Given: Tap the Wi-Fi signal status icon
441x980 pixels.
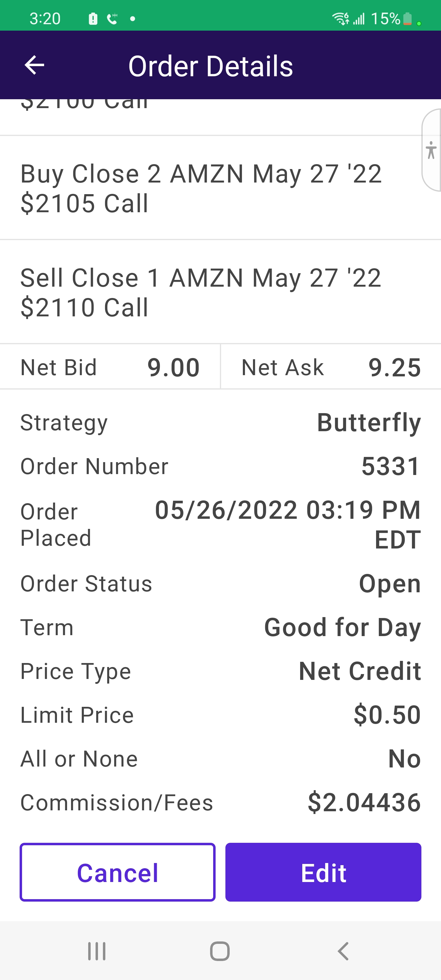Looking at the screenshot, I should click(x=340, y=18).
